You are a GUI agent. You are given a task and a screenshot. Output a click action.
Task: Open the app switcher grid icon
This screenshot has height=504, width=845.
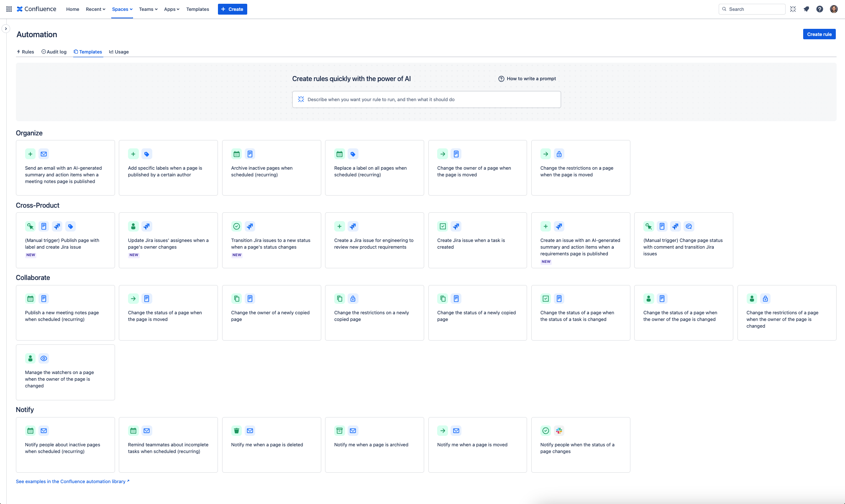(8, 9)
